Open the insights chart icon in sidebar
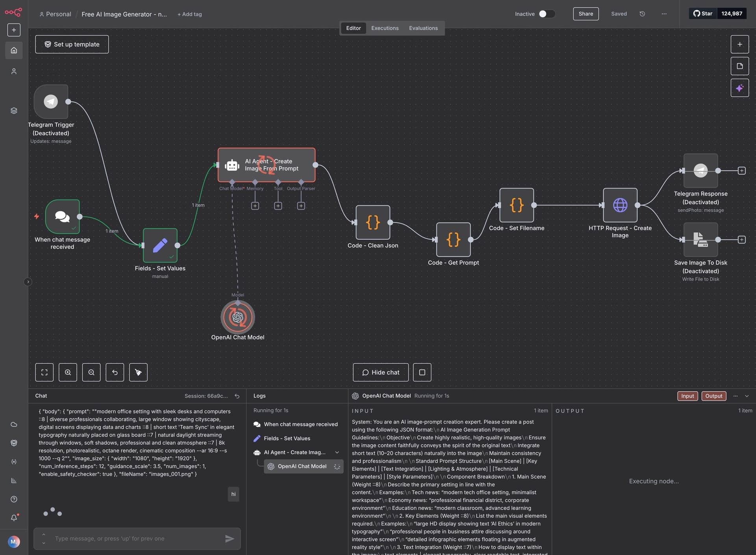 coord(14,481)
